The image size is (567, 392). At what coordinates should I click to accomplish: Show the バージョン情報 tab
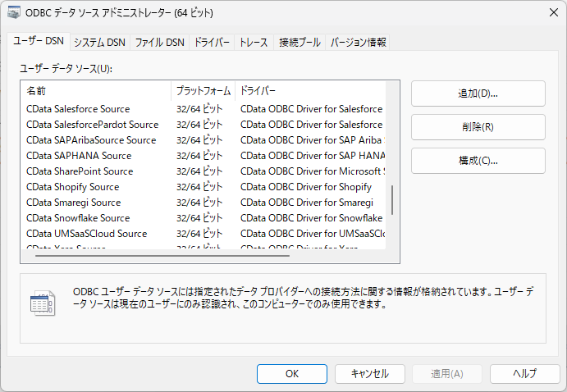358,43
